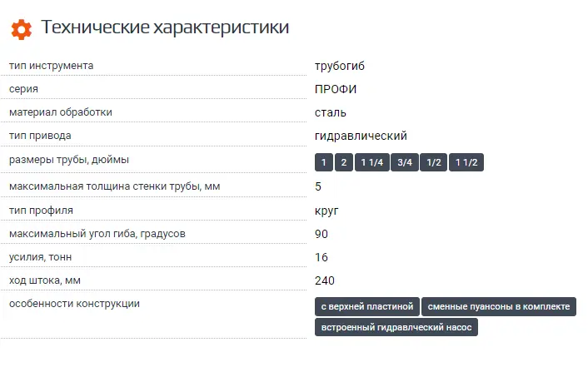Viewport: 588px width, 372px height.
Task: Click the "размеры трубы, дюймы" label
Action: point(69,160)
